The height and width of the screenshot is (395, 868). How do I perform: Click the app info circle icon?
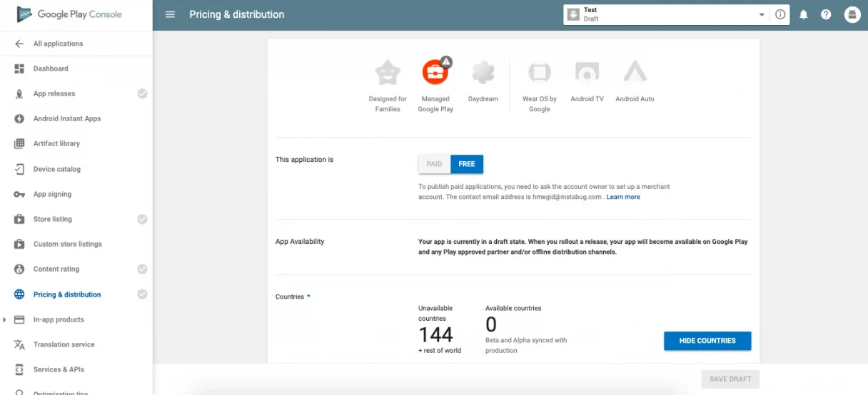coord(780,14)
